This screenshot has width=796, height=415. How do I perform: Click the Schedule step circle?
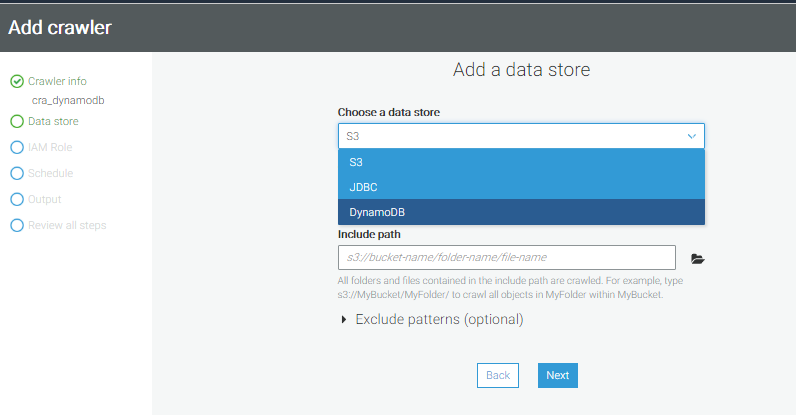[x=17, y=173]
